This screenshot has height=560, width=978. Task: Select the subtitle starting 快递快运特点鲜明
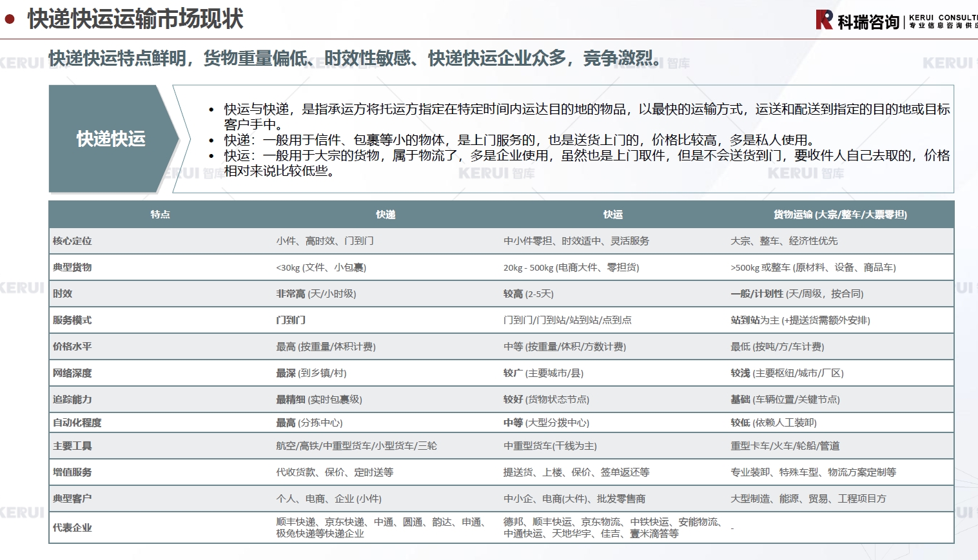(x=355, y=58)
